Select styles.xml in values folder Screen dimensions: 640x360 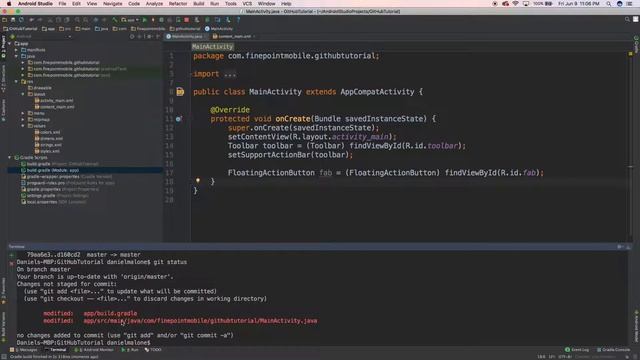(47, 151)
